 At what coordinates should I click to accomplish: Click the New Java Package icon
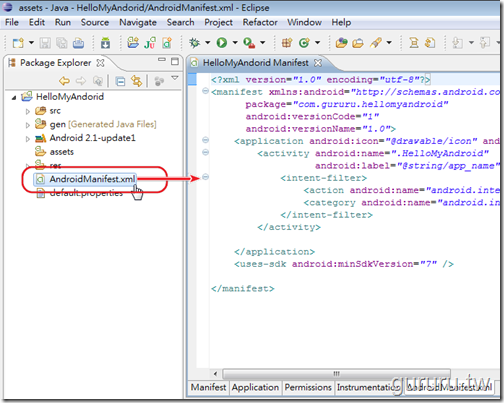pyautogui.click(x=287, y=43)
